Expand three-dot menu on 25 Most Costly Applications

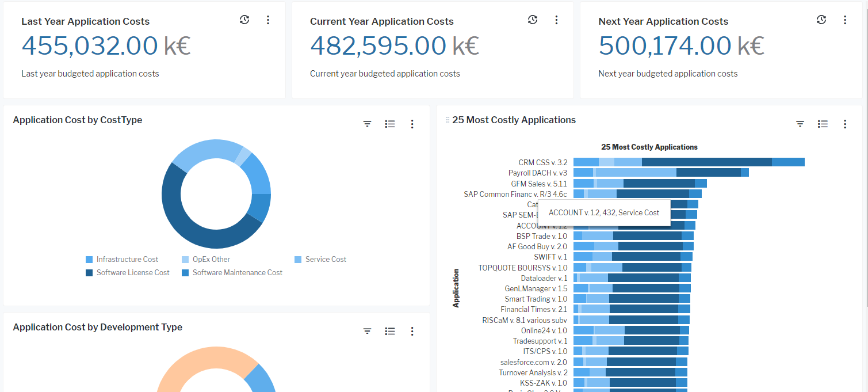[x=845, y=124]
